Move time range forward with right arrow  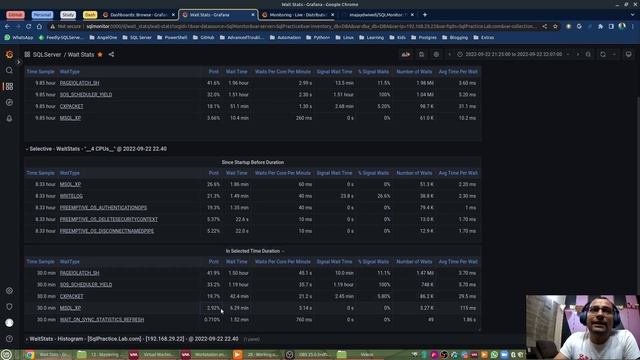[x=578, y=54]
